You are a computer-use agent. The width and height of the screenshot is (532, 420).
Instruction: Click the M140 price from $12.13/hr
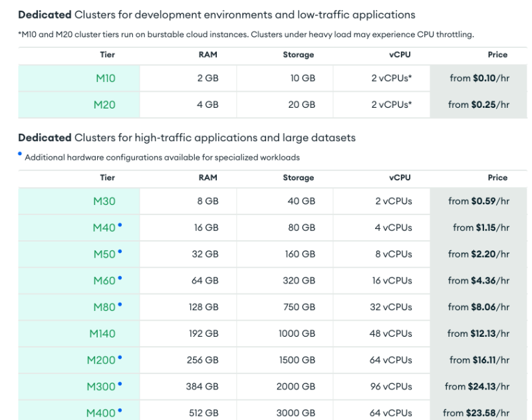click(478, 333)
